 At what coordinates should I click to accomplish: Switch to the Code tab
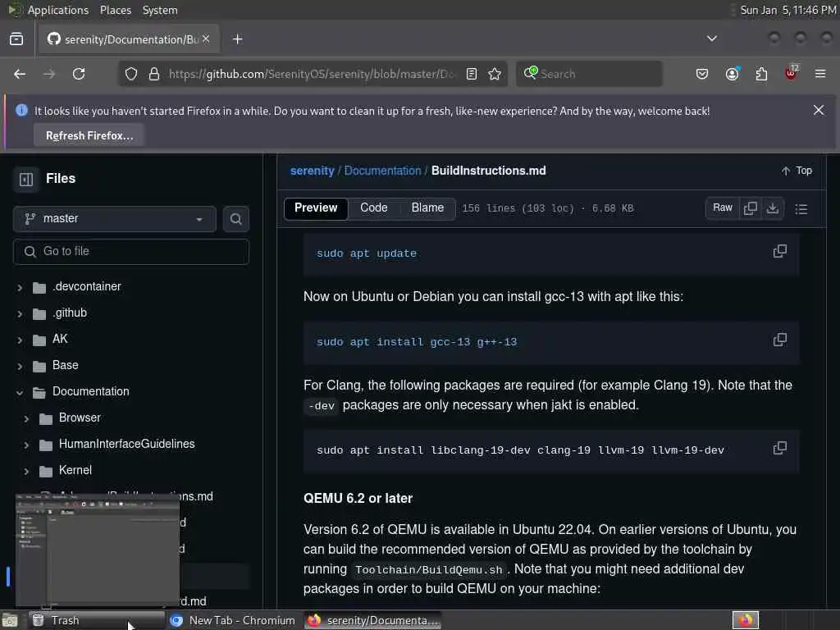pos(374,208)
